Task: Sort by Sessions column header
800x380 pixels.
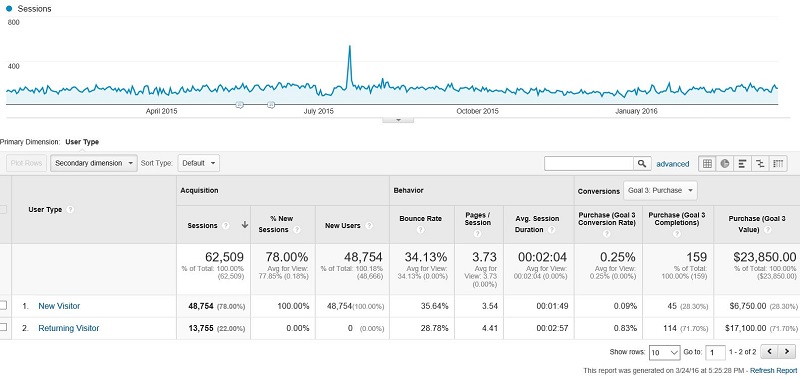Action: click(203, 225)
